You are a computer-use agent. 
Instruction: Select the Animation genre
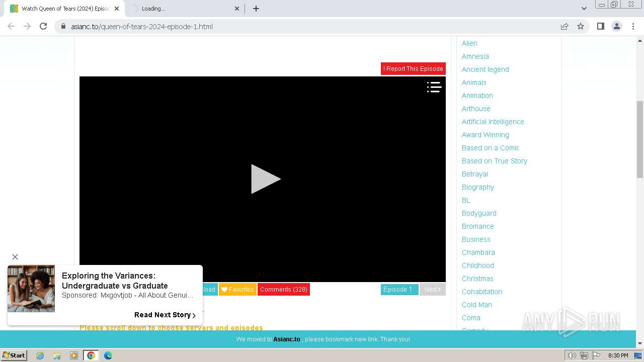[477, 96]
